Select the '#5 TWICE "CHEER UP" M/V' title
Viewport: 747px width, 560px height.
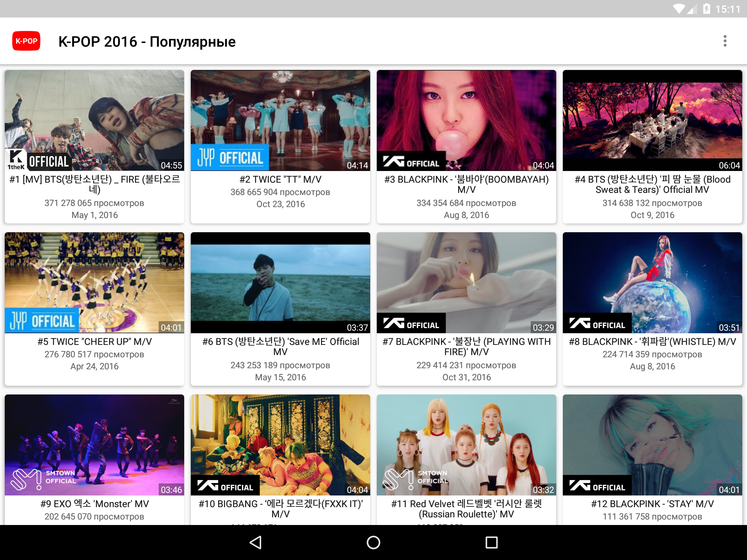(94, 342)
